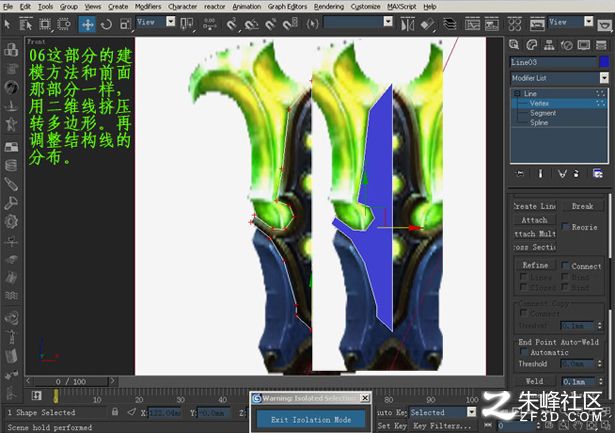This screenshot has width=615, height=433.
Task: Click the Align tool icon
Action: tap(427, 24)
